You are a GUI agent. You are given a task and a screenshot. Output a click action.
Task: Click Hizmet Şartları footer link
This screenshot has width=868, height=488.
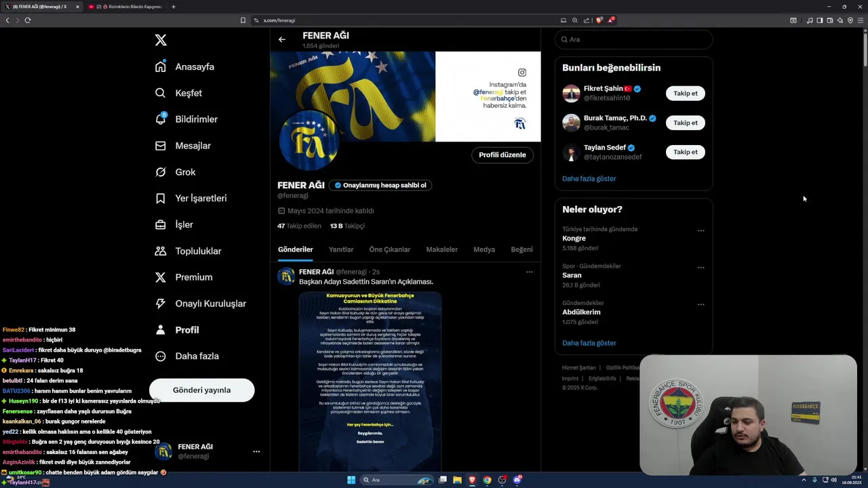click(578, 368)
